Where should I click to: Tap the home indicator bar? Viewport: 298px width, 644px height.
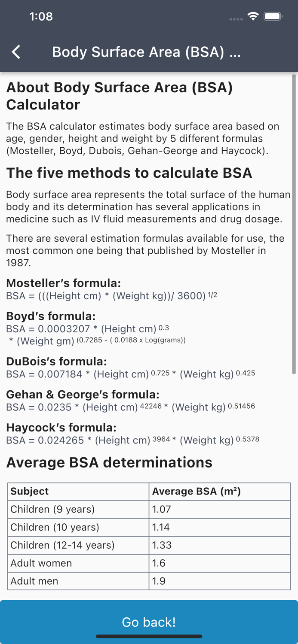coord(149,636)
